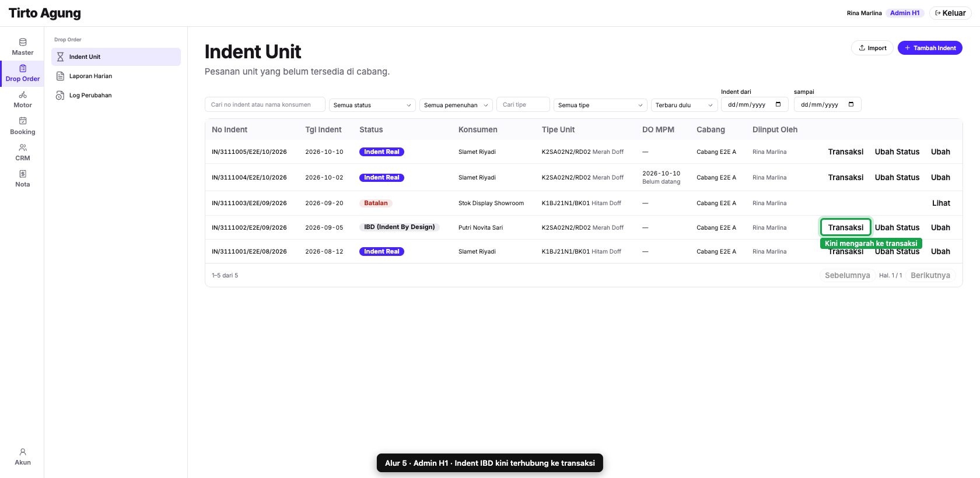This screenshot has width=980, height=478.
Task: Click Ubah Status for IN/3111002/E2E/09/2026
Action: tap(897, 227)
